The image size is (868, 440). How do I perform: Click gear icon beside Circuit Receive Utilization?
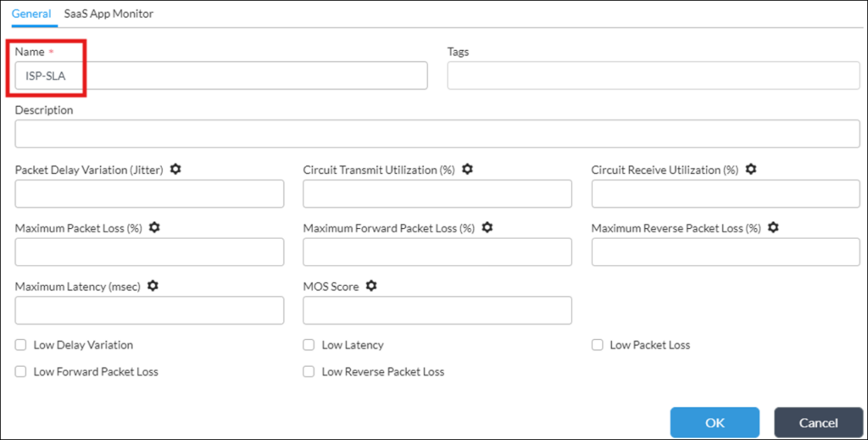[x=751, y=169]
